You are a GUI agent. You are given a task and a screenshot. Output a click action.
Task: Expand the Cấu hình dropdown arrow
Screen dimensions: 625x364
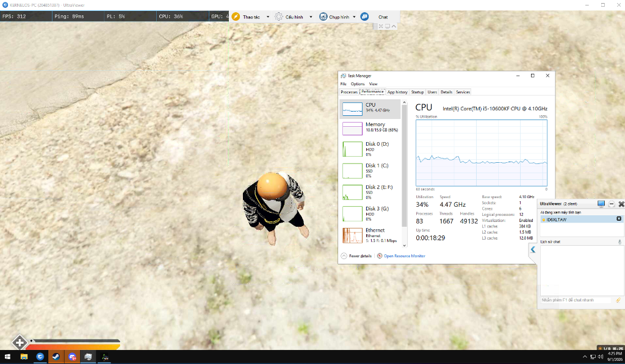(x=311, y=16)
